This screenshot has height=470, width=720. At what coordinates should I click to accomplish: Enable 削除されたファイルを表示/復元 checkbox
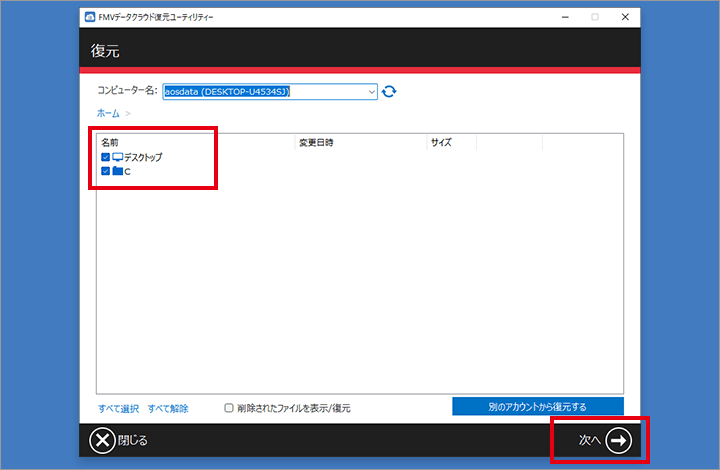(229, 408)
